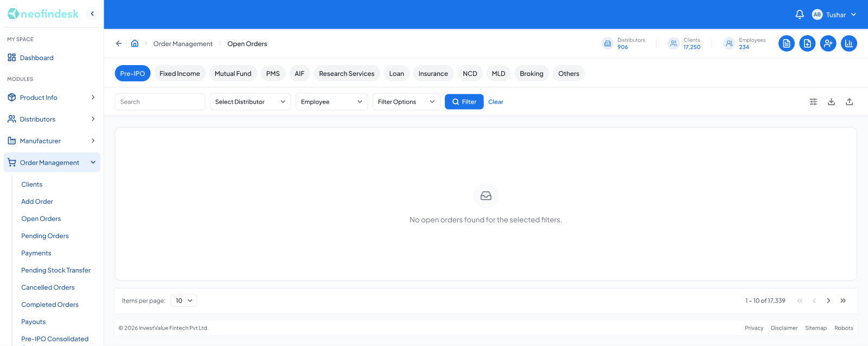
Task: Open Clients under Order Management
Action: click(31, 184)
